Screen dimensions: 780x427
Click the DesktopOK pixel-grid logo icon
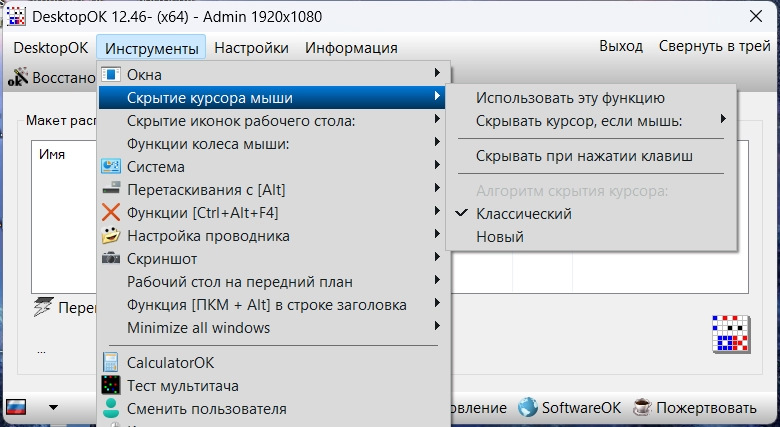tap(729, 334)
